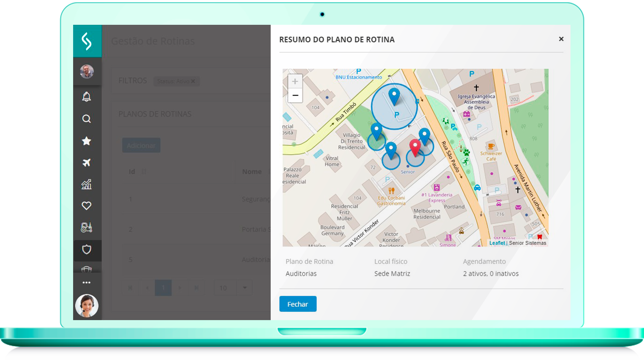Click the Sede Matriz location text
This screenshot has height=362, width=644.
pos(392,274)
